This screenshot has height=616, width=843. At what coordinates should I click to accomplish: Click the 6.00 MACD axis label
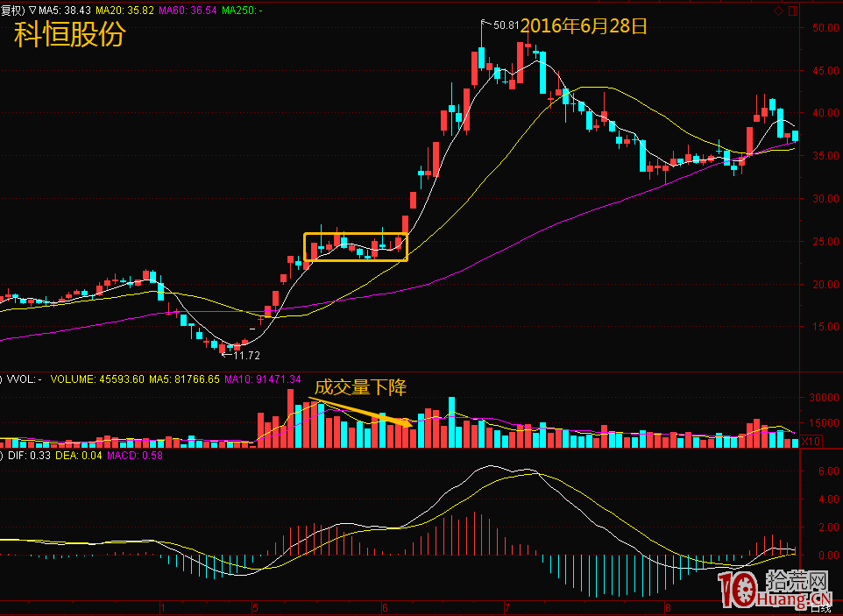point(828,471)
